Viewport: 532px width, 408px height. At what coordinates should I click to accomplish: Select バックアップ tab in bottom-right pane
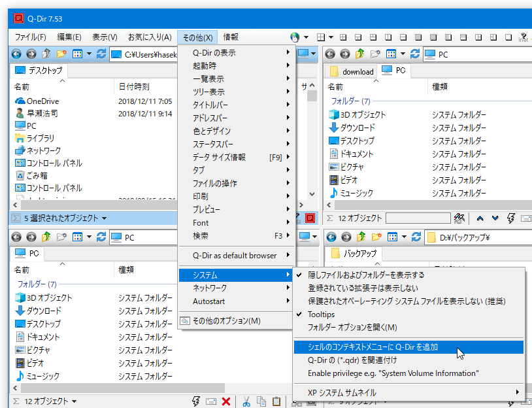pos(354,254)
